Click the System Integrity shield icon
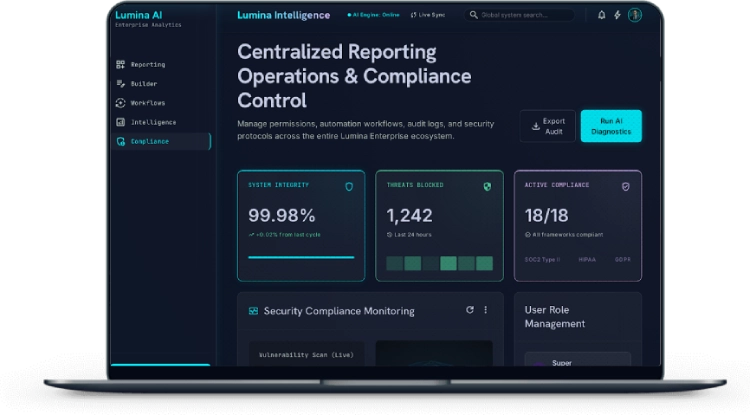This screenshot has width=750, height=415. (349, 187)
